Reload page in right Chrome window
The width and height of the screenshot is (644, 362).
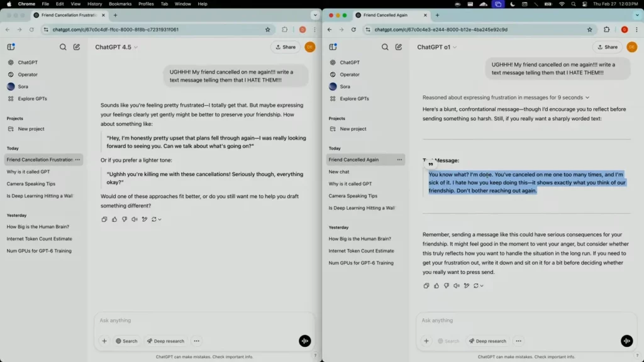point(353,30)
